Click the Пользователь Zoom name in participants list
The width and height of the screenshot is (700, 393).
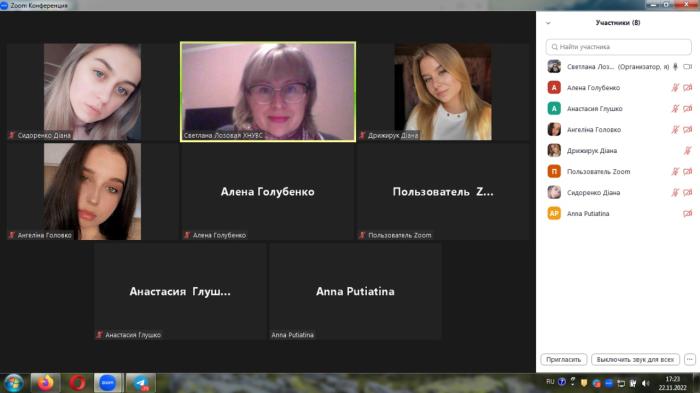(599, 171)
